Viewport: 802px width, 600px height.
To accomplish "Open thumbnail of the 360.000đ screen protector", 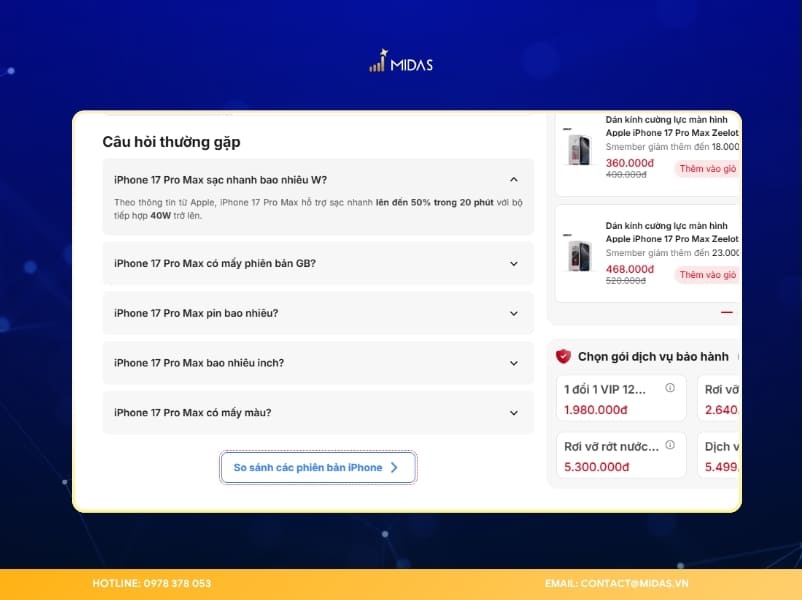I will coord(578,149).
